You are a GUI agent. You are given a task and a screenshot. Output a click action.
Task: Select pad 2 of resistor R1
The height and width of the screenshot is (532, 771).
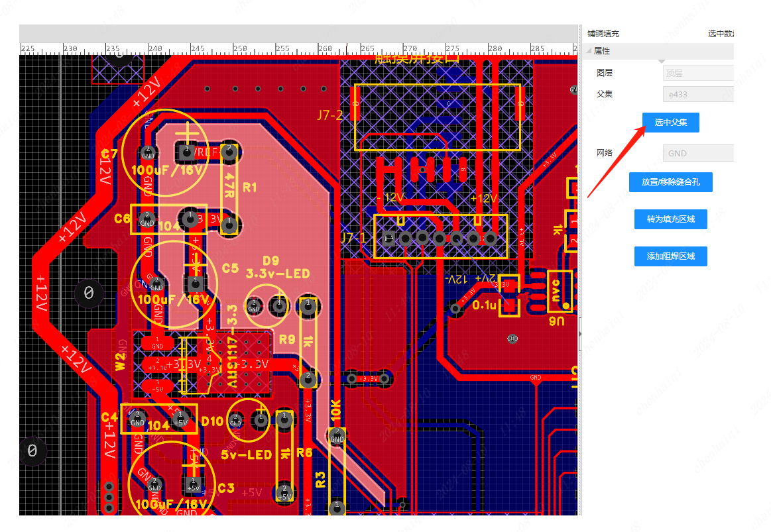229,152
